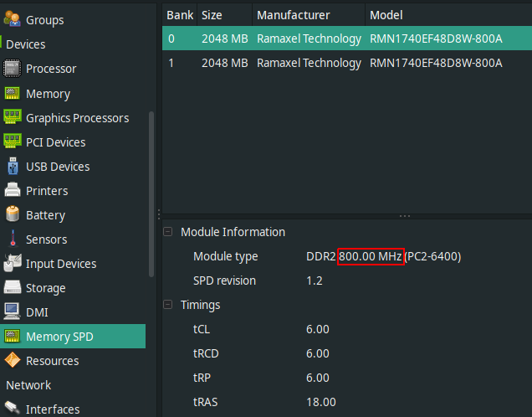This screenshot has width=532, height=417.
Task: Select the Memory SPD chip icon
Action: point(13,336)
